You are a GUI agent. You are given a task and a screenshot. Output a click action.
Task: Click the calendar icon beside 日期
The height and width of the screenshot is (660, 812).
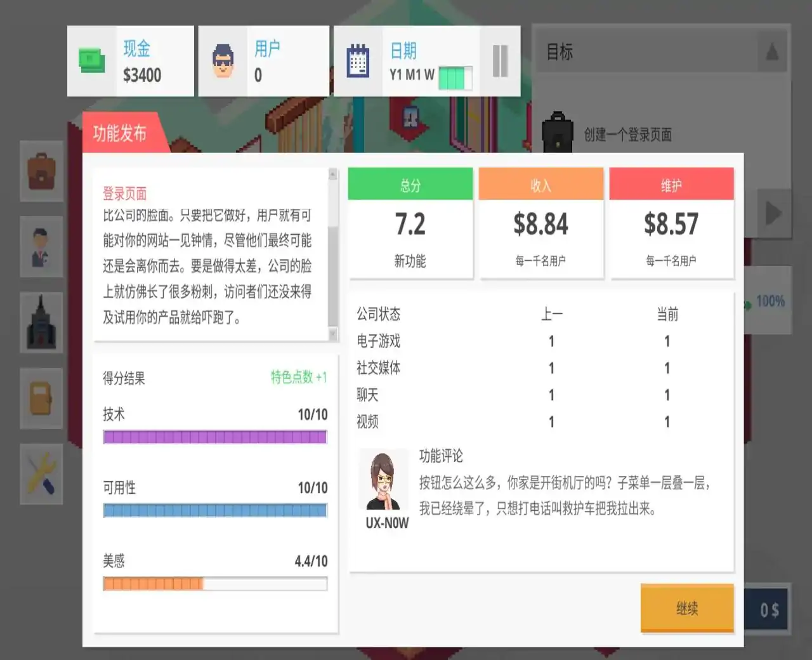coord(358,60)
